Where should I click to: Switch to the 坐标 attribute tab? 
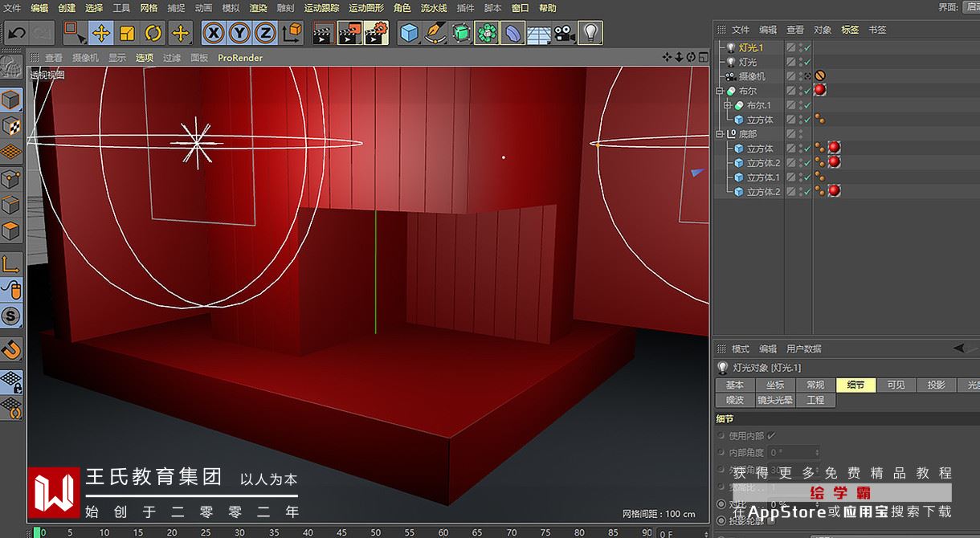pyautogui.click(x=775, y=385)
